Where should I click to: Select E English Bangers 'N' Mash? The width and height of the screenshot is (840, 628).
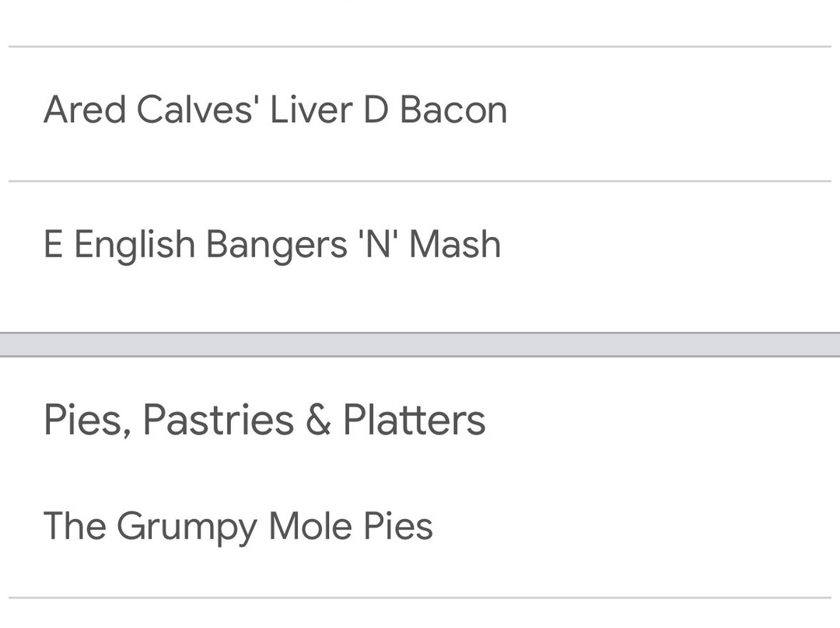coord(272,245)
